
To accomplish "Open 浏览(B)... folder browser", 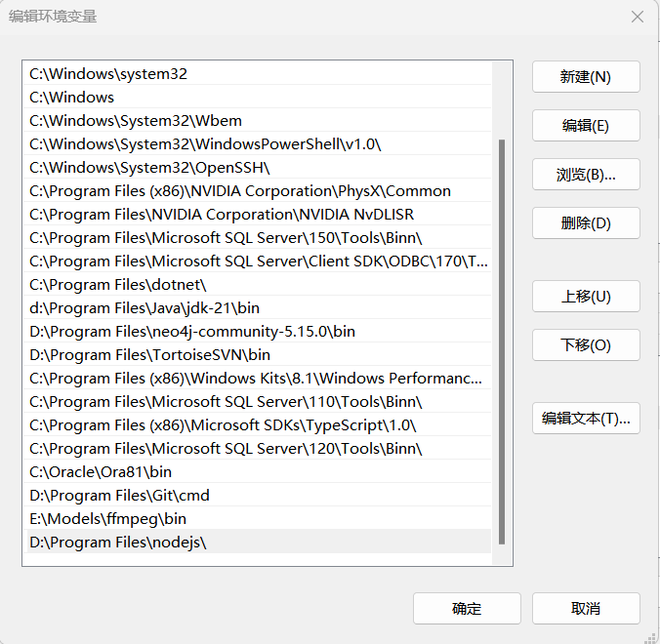I will click(586, 174).
